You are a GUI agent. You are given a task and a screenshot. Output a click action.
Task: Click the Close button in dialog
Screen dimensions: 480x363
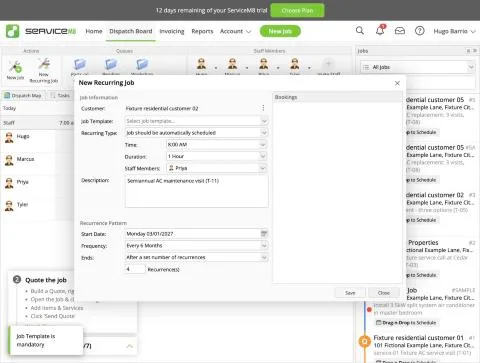pos(384,293)
